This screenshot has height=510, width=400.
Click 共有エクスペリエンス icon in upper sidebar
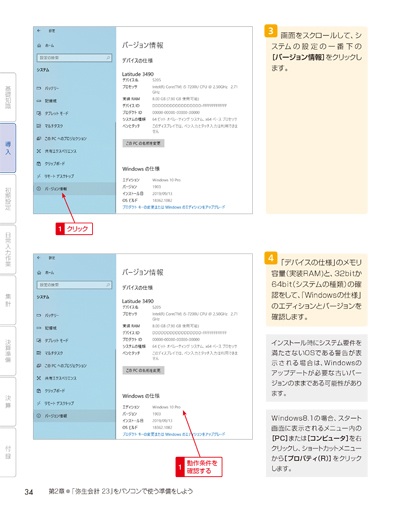click(x=39, y=151)
